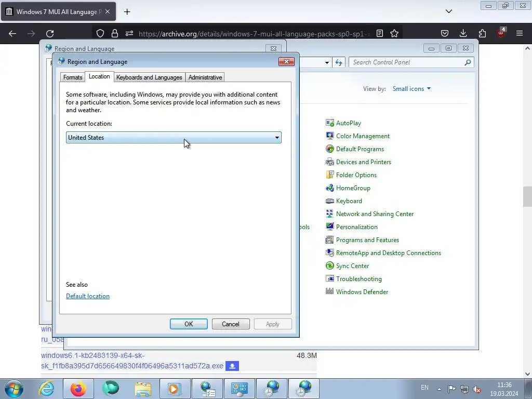Open the Firefox downloads arrow icon

[463, 33]
